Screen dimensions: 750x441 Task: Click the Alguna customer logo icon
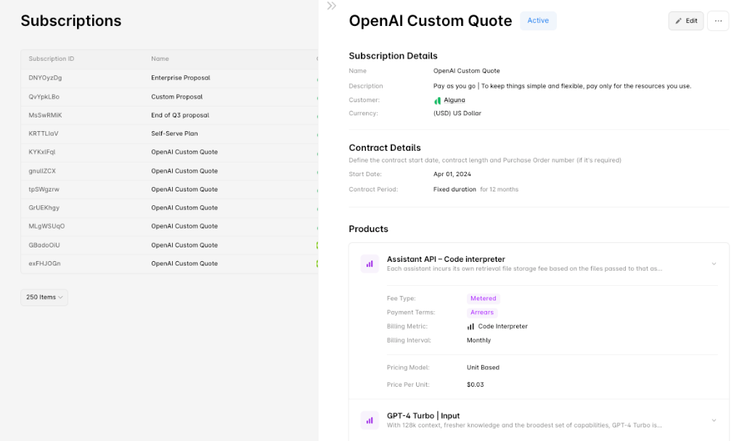[437, 100]
